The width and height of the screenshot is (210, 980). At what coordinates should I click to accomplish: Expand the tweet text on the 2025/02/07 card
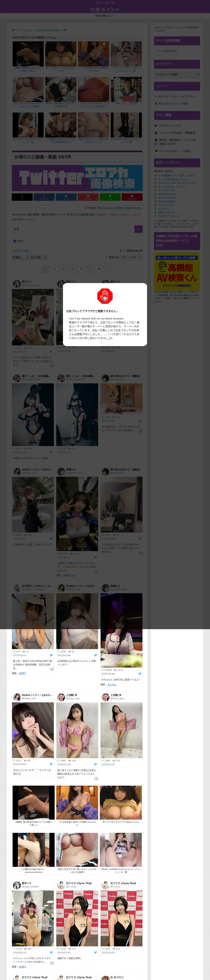(x=52, y=669)
